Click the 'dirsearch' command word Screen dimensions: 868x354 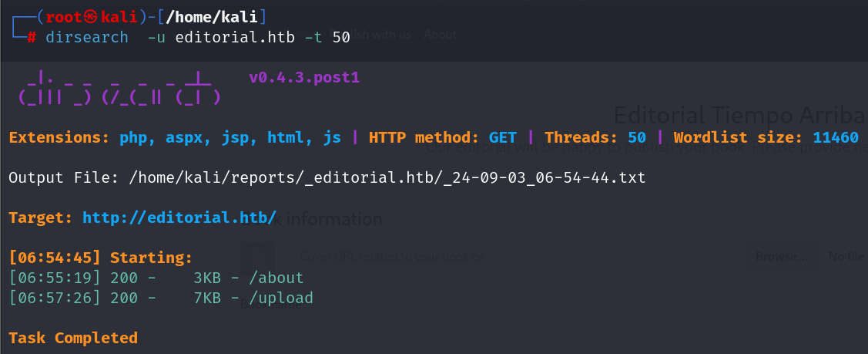pos(87,37)
